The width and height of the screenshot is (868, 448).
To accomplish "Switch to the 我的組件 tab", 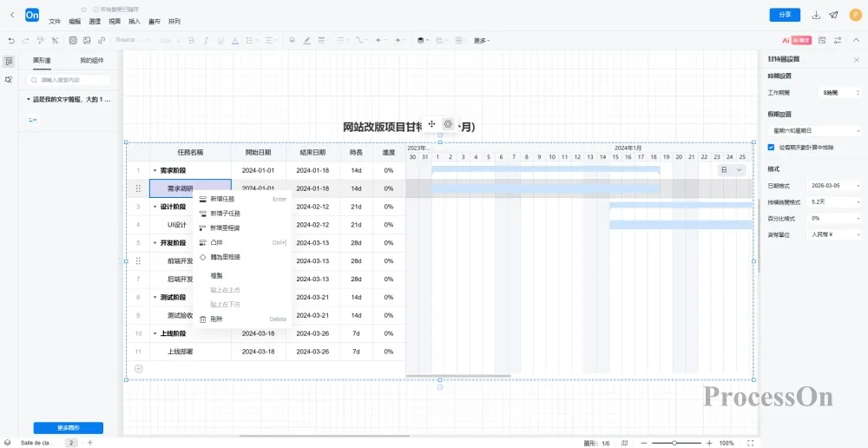I will pyautogui.click(x=92, y=61).
